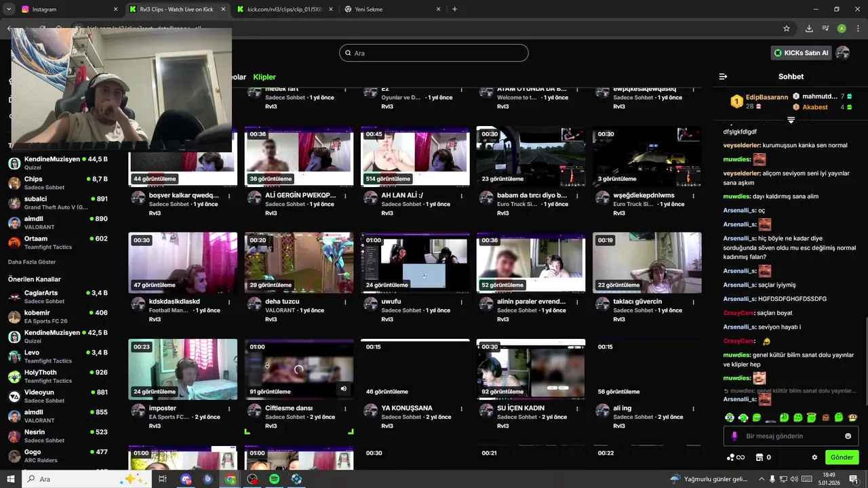868x488 pixels.
Task: Bookmark this page with the star icon
Action: coord(787,28)
